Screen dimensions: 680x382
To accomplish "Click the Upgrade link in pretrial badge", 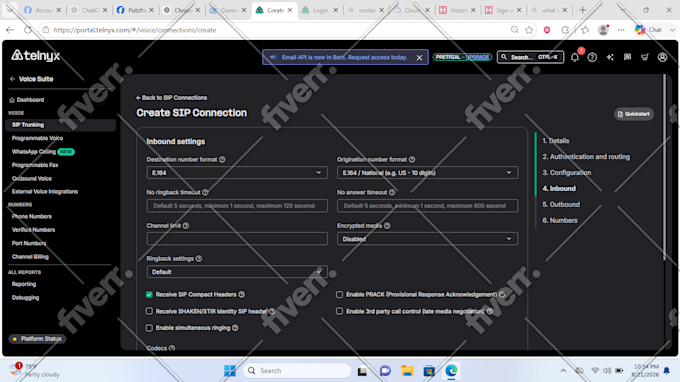I will 477,57.
